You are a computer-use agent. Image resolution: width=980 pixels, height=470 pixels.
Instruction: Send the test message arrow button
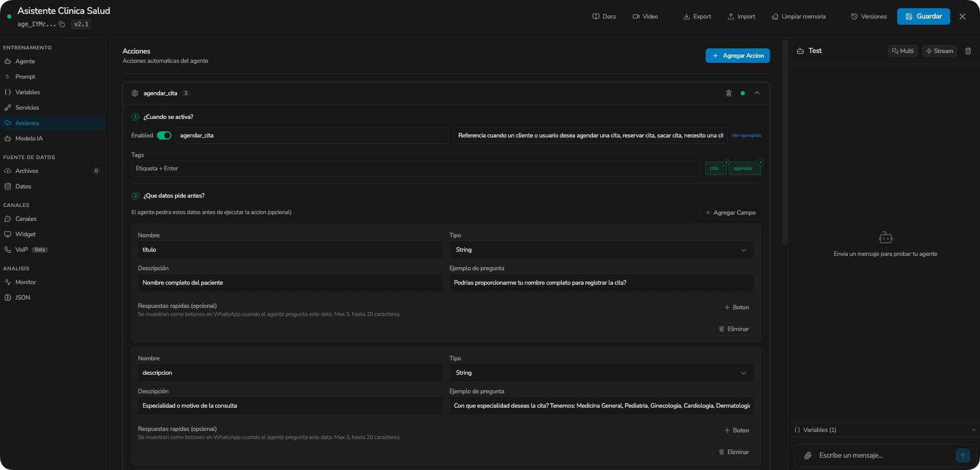pos(963,456)
